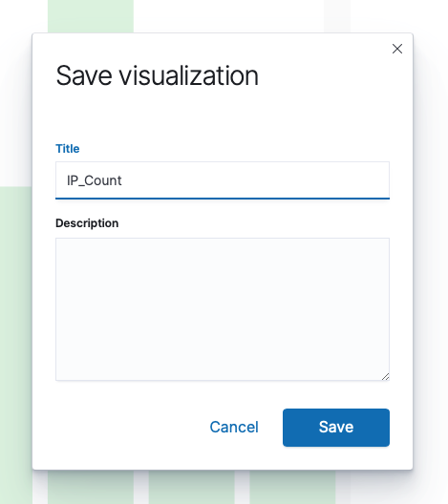Screen dimensions: 448x504
Task: Click the Title label
Action: tap(68, 149)
